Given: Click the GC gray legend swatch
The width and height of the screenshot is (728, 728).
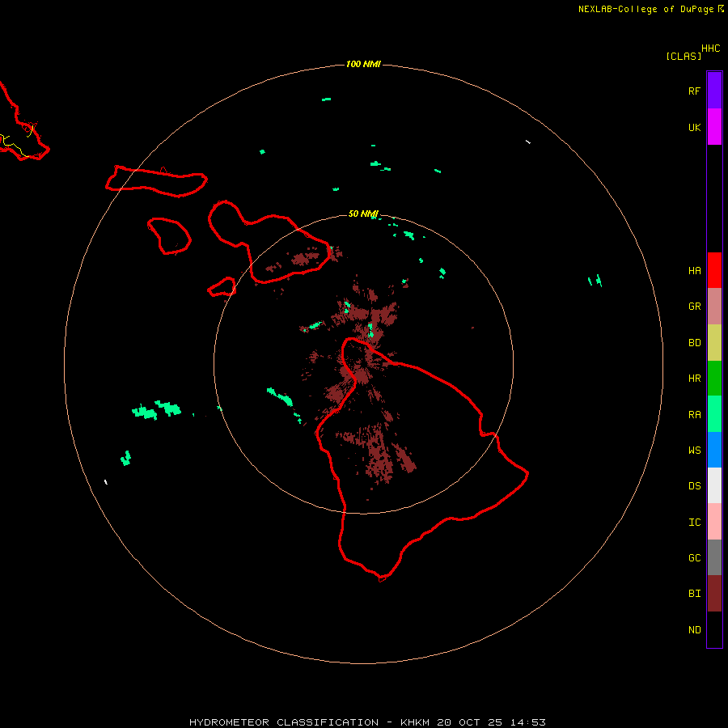Looking at the screenshot, I should 714,557.
